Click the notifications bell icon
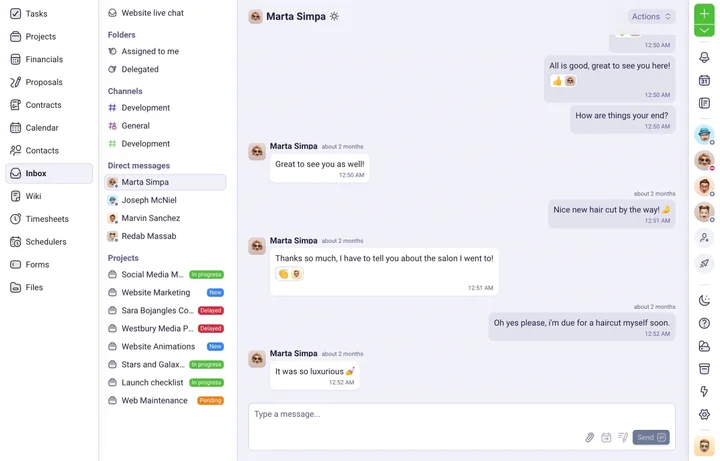Image resolution: width=720 pixels, height=461 pixels. coord(704,58)
